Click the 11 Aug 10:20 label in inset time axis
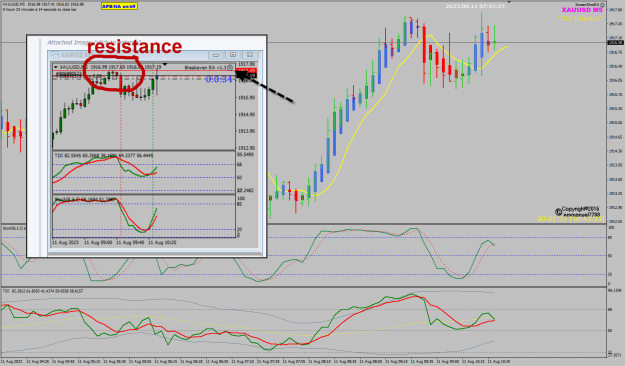 [162, 242]
